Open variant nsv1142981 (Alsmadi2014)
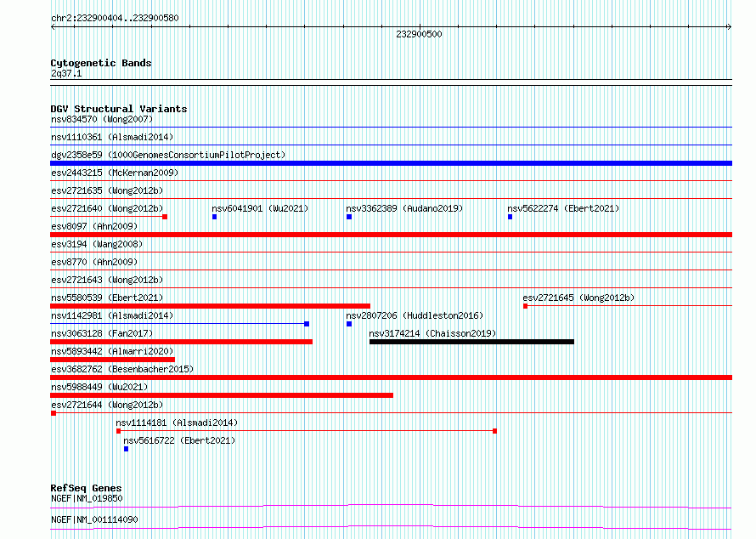The height and width of the screenshot is (539, 756). 112,315
